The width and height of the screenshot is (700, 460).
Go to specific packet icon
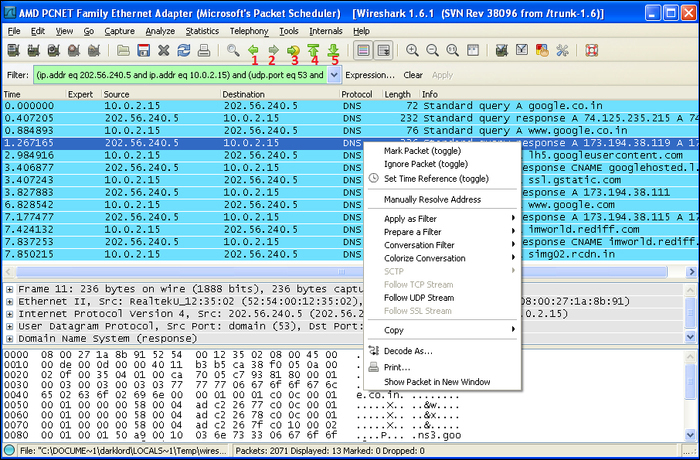293,50
